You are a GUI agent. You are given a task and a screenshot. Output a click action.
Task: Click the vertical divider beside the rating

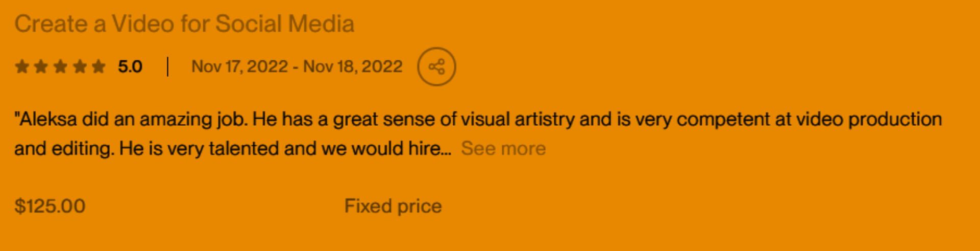pos(167,66)
